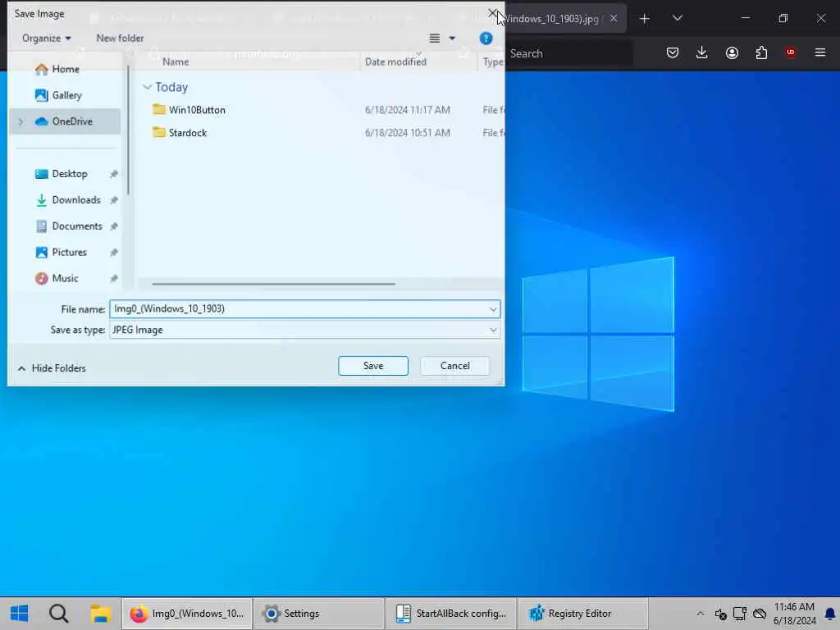Open dialog Help icon
Screen dimensions: 840x630
pos(486,38)
